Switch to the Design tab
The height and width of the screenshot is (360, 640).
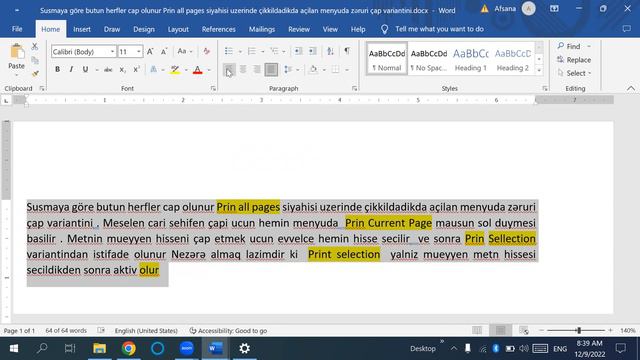[144, 29]
